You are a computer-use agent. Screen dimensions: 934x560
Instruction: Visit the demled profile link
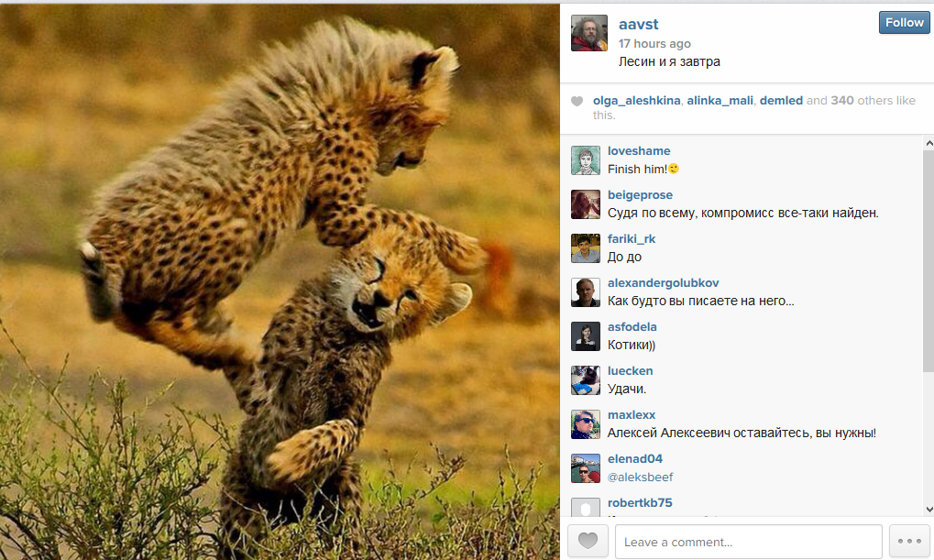(x=781, y=101)
